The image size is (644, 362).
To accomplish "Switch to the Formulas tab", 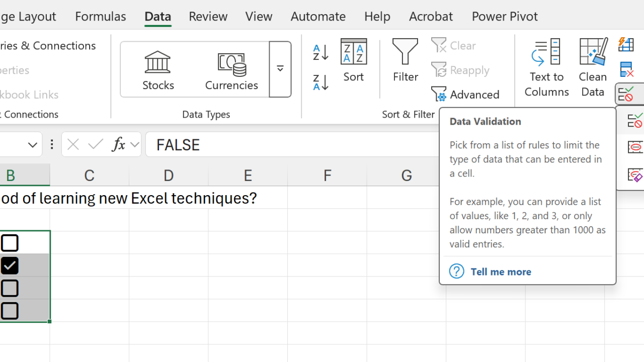I will (x=100, y=16).
